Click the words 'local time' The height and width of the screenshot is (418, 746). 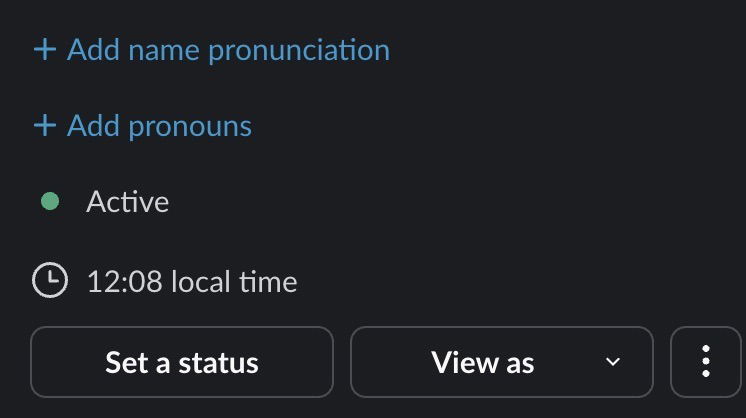point(234,282)
